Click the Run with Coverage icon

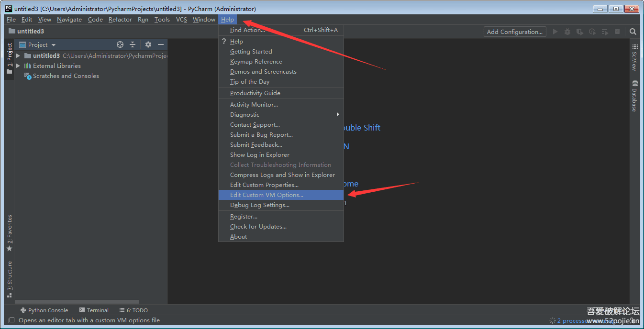click(580, 32)
